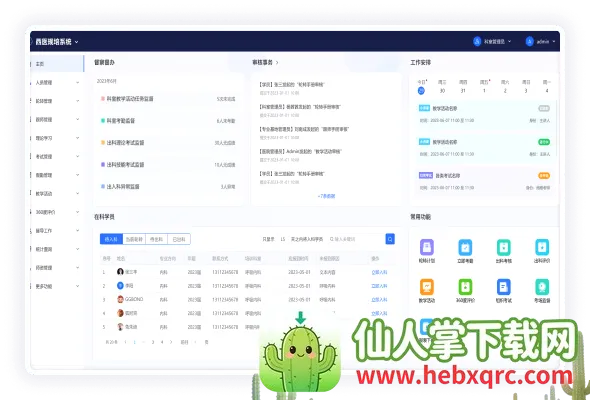
Task: Open the cyan 出科评价 shortcut icon
Action: pos(542,248)
